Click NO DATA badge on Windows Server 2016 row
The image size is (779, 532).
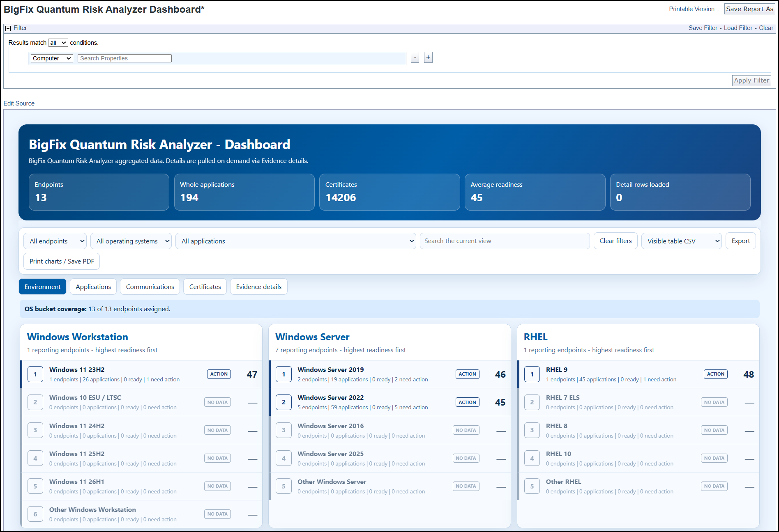pyautogui.click(x=466, y=430)
